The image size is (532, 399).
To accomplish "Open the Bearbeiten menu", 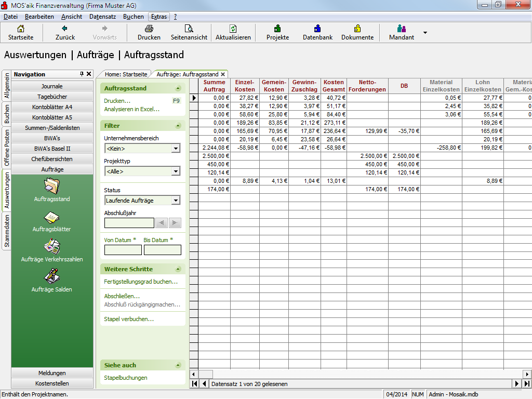I will click(x=39, y=17).
